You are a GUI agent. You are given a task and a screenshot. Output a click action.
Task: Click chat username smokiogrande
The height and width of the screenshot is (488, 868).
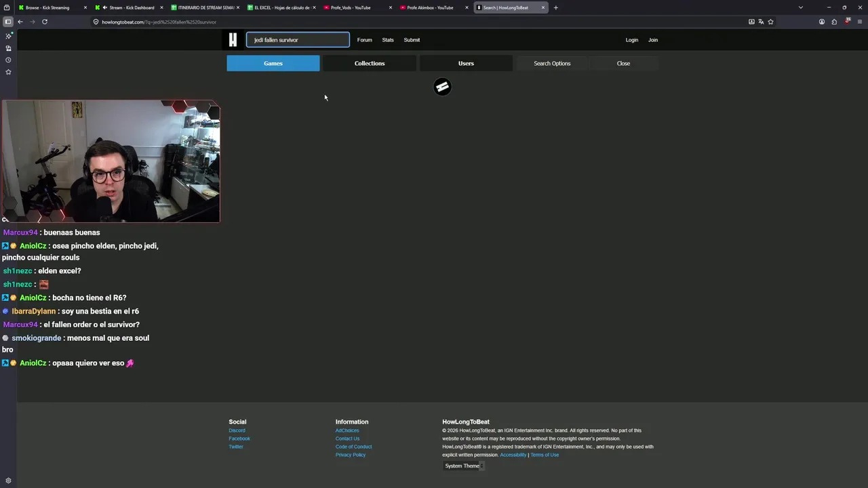(x=37, y=338)
